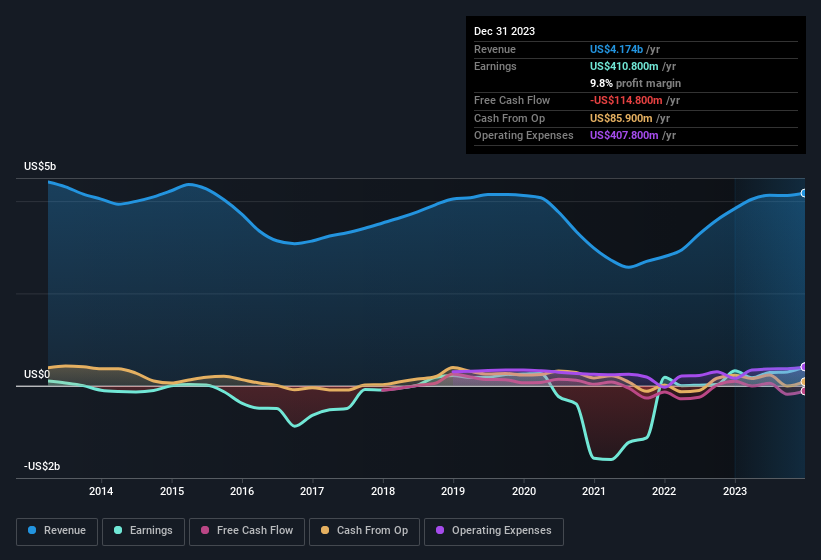Image resolution: width=821 pixels, height=560 pixels.
Task: Click the Free Cash Flow endpoint marker
Action: tap(804, 391)
